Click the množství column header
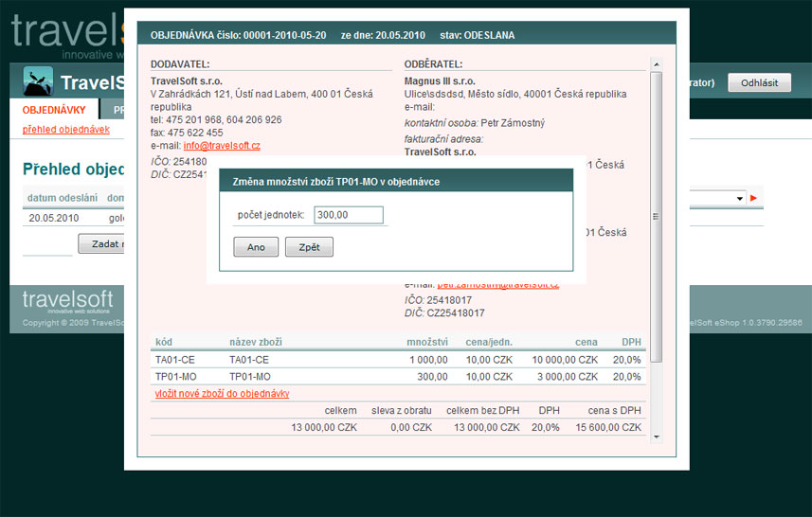 427,342
